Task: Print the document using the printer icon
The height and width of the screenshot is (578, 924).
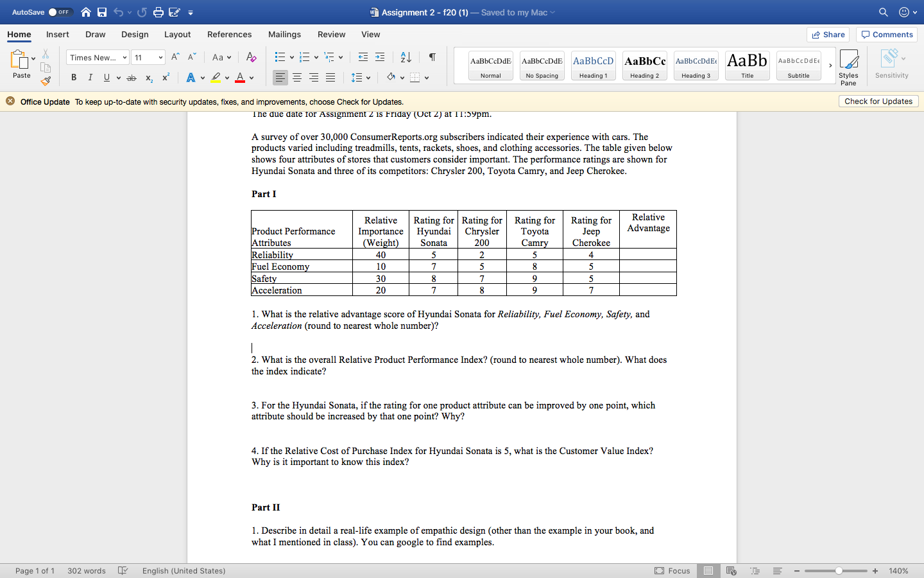Action: point(158,12)
